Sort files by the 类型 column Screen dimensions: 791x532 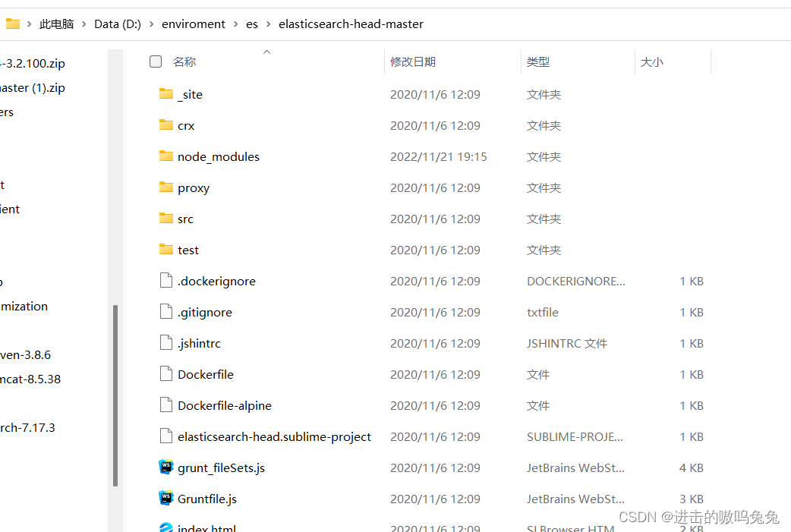point(537,62)
